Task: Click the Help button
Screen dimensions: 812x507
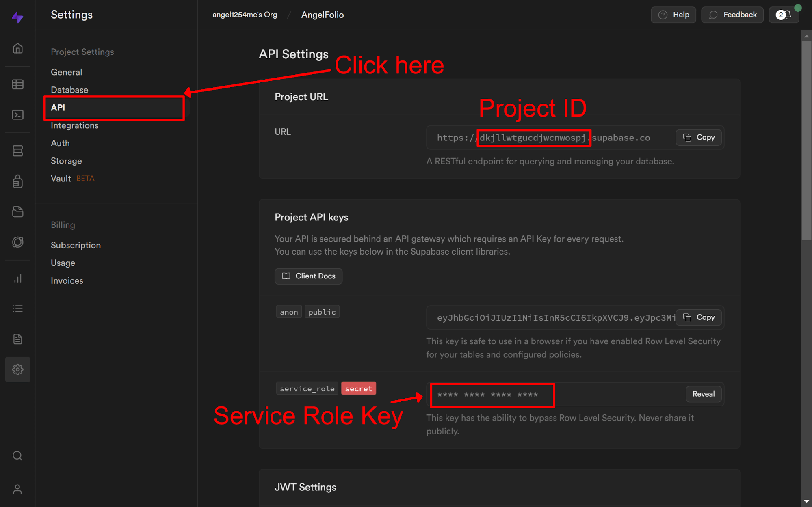Action: (673, 15)
